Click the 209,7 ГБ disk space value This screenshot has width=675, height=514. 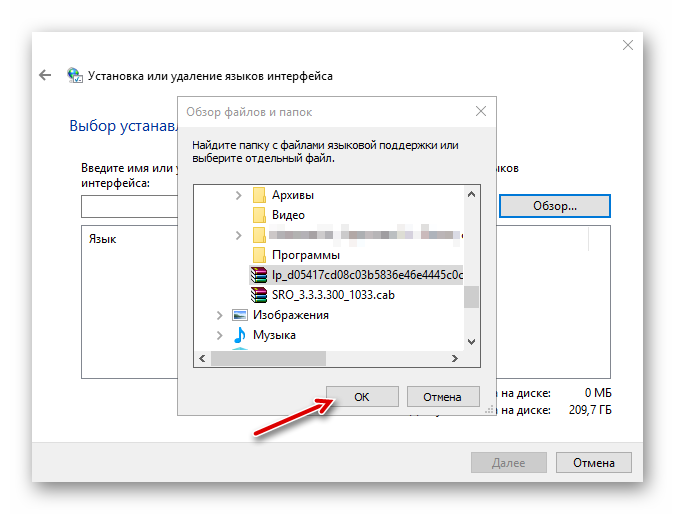coord(590,410)
